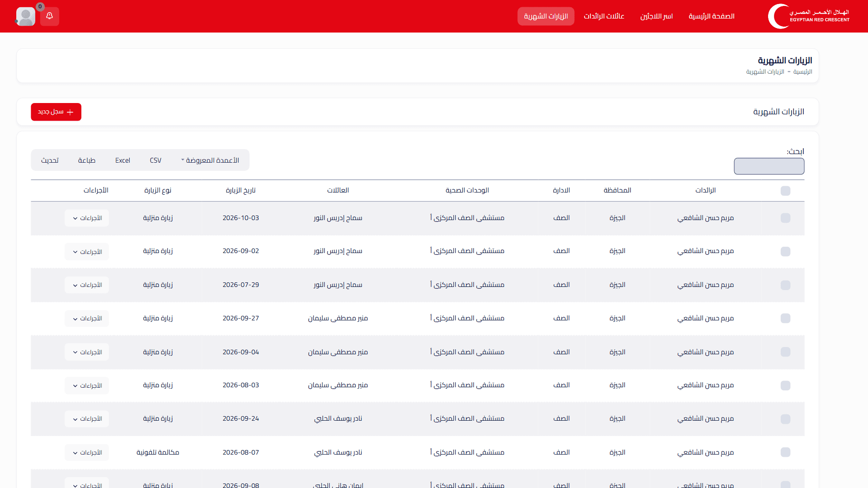Open عائلات الرائدات nav item

point(604,16)
